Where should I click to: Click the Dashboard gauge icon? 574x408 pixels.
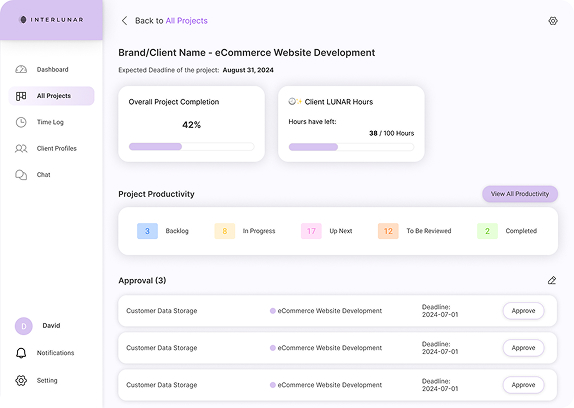[21, 69]
